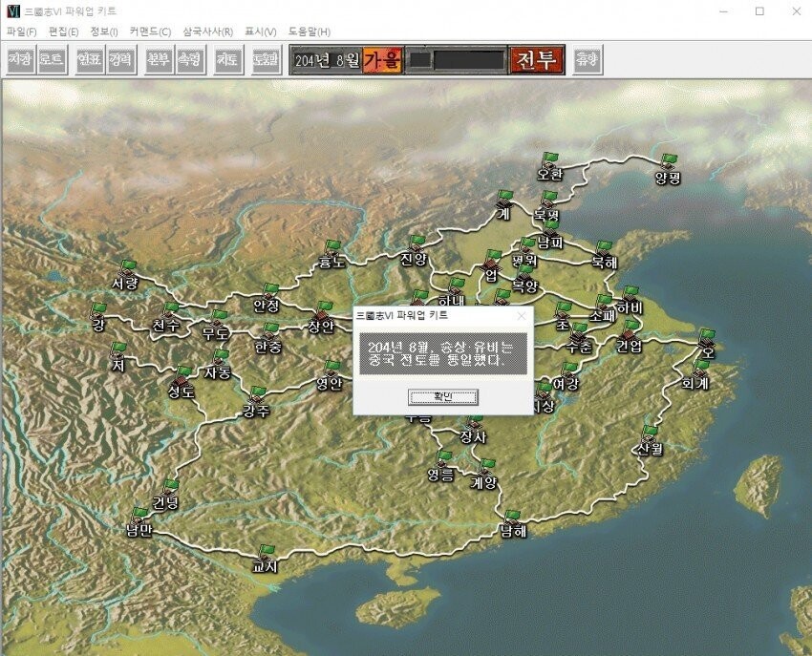Screen dimensions: 812x656
Task: Open the 파일(F) menu
Action: [21, 32]
